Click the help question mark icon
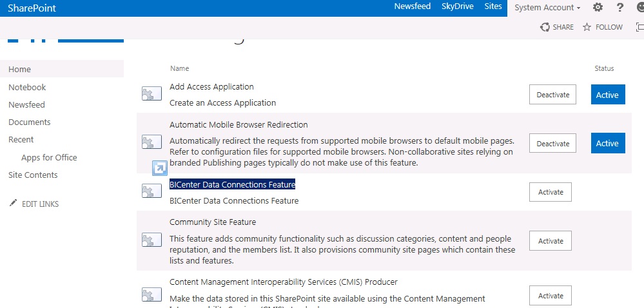 (620, 8)
